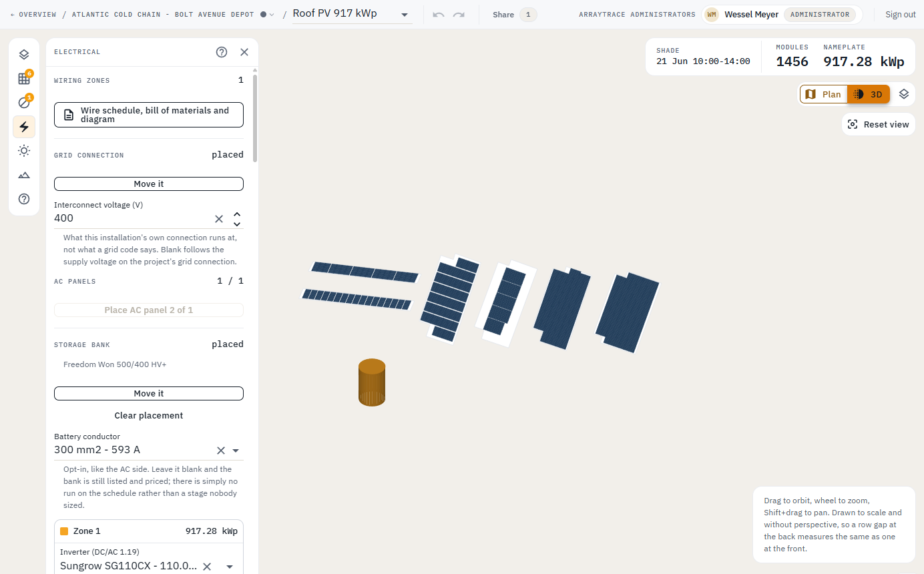Click the Wiring Zones heading
Screen dimensions: 924x574
pyautogui.click(x=82, y=81)
